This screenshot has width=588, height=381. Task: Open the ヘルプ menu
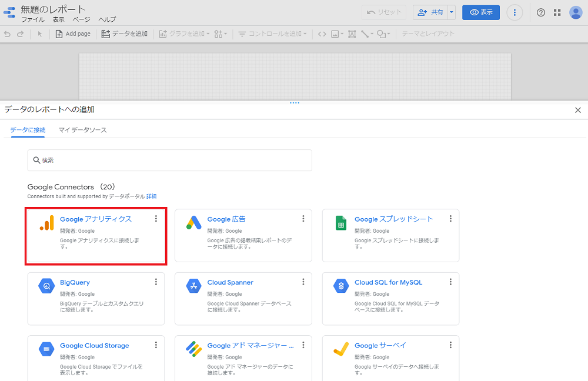click(x=107, y=19)
